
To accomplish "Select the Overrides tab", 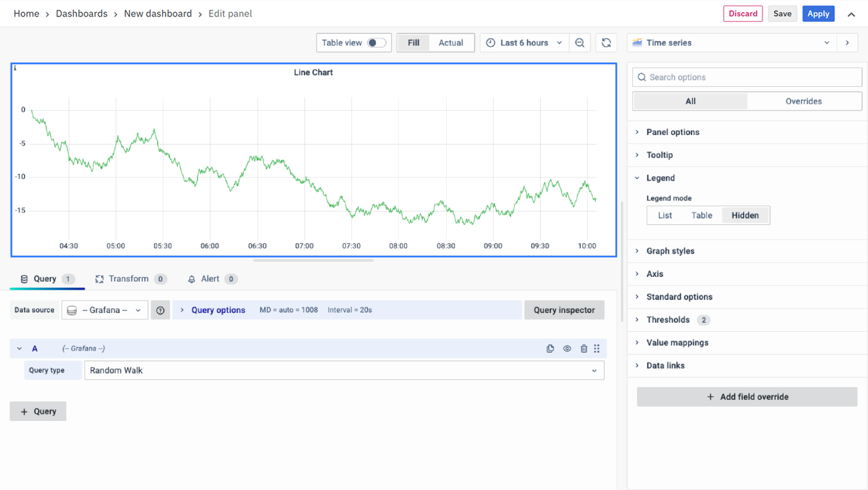I will (803, 101).
